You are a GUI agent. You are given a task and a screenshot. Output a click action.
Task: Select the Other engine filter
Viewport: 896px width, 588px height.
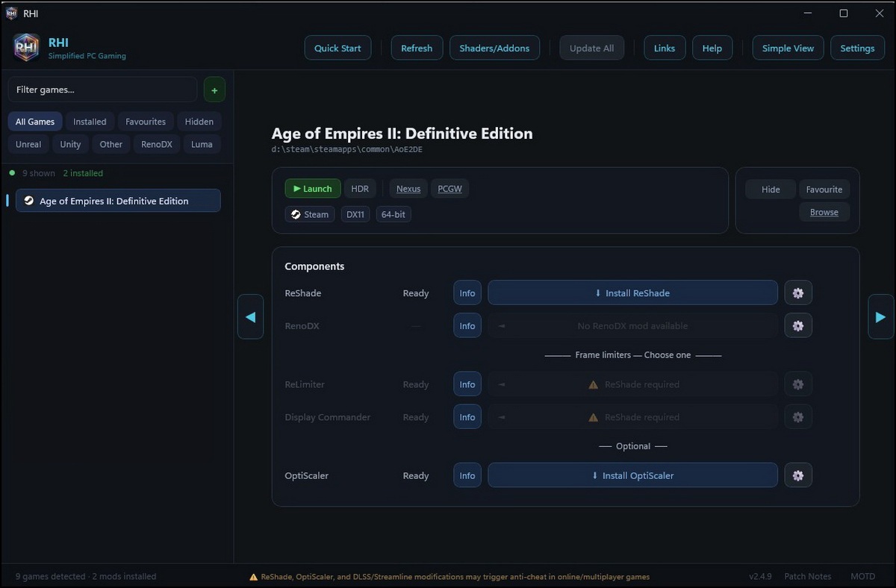[111, 144]
